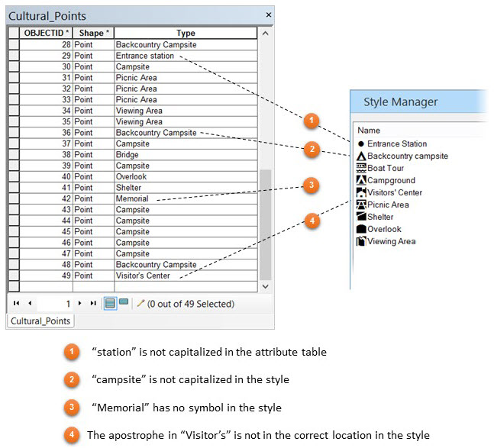Click the Entrance Station circle symbol
Screen dimensions: 494x448
click(361, 144)
